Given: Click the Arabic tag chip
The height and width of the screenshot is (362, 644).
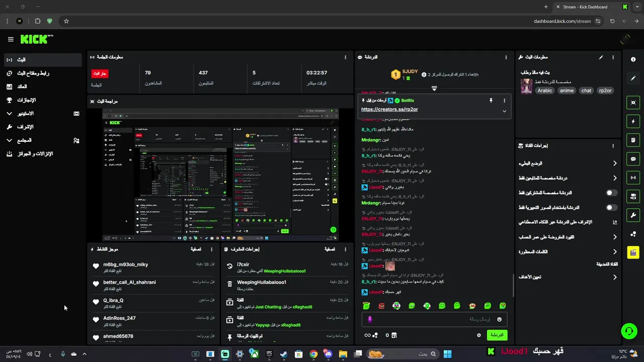Looking at the screenshot, I should tap(545, 90).
